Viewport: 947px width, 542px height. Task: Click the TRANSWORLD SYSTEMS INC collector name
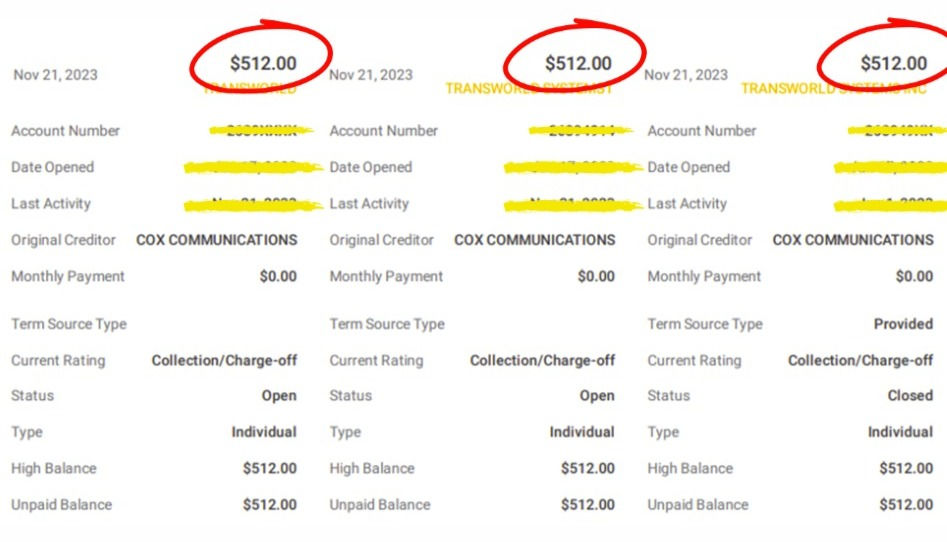click(x=834, y=89)
